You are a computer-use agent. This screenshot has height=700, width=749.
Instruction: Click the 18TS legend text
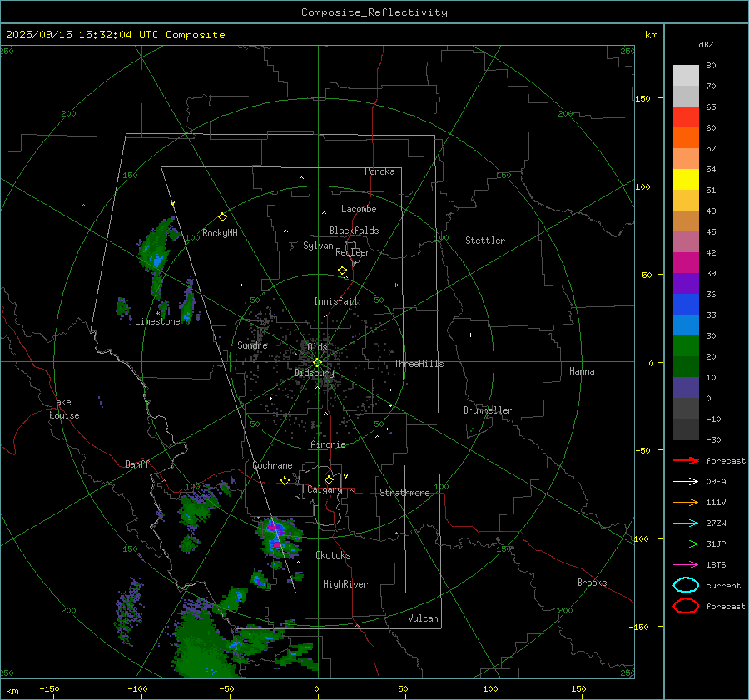(x=716, y=565)
